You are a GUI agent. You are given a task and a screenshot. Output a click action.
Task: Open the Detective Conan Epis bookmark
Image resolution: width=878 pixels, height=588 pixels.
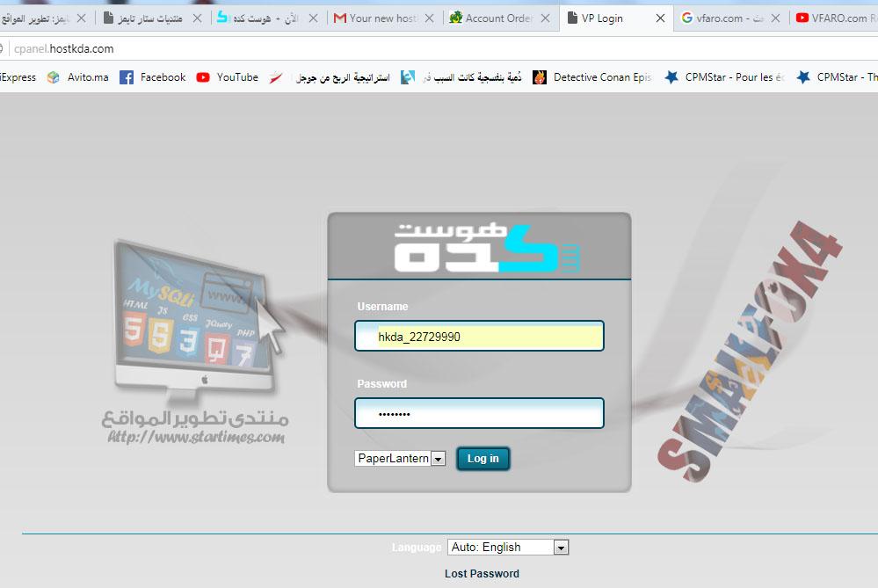(x=591, y=77)
